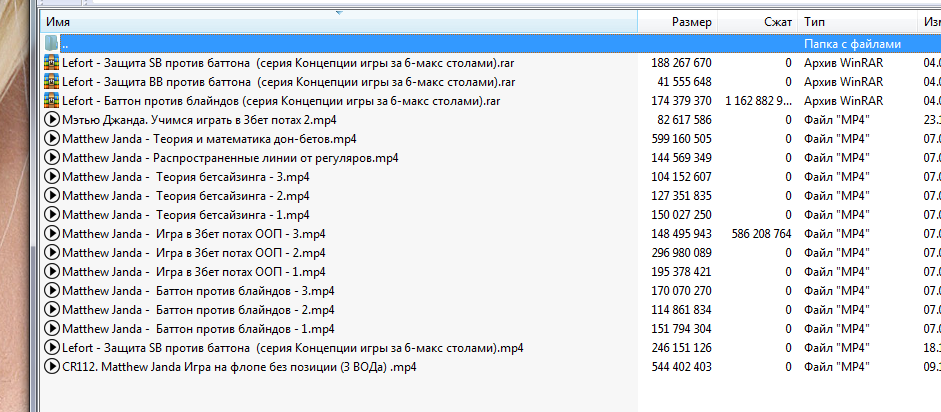
Task: Click the ".." parent folder name
Action: [65, 45]
